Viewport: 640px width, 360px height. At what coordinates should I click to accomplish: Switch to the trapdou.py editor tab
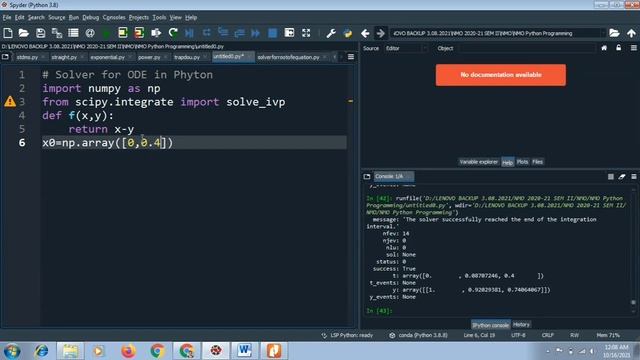click(x=187, y=57)
